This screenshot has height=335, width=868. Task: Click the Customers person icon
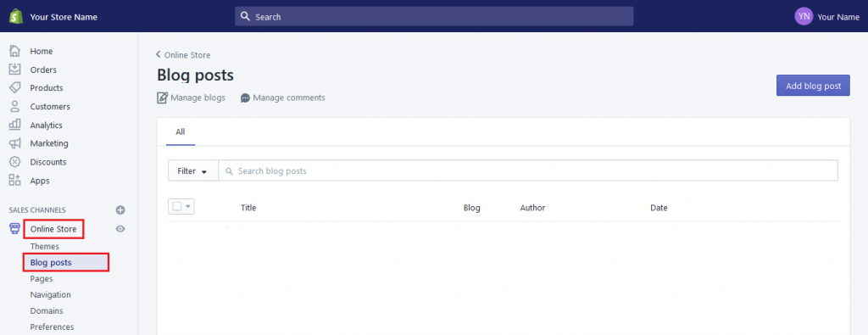(x=15, y=106)
